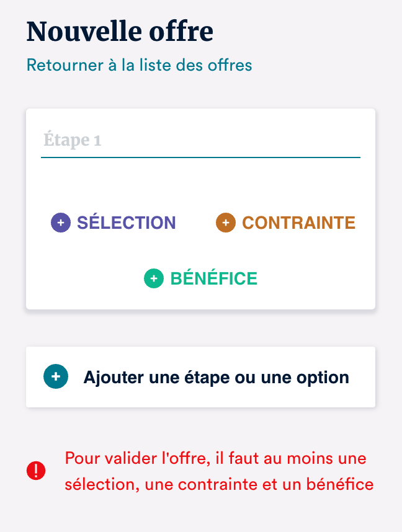The height and width of the screenshot is (532, 402).
Task: Click the 'Ajouter une étape ou une option' text
Action: [x=216, y=377]
